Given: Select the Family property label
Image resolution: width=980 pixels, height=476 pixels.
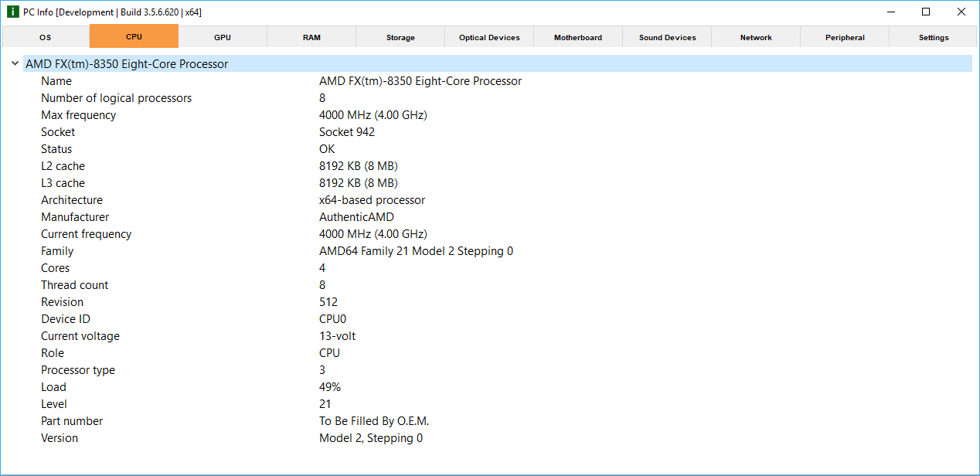Looking at the screenshot, I should pos(57,251).
